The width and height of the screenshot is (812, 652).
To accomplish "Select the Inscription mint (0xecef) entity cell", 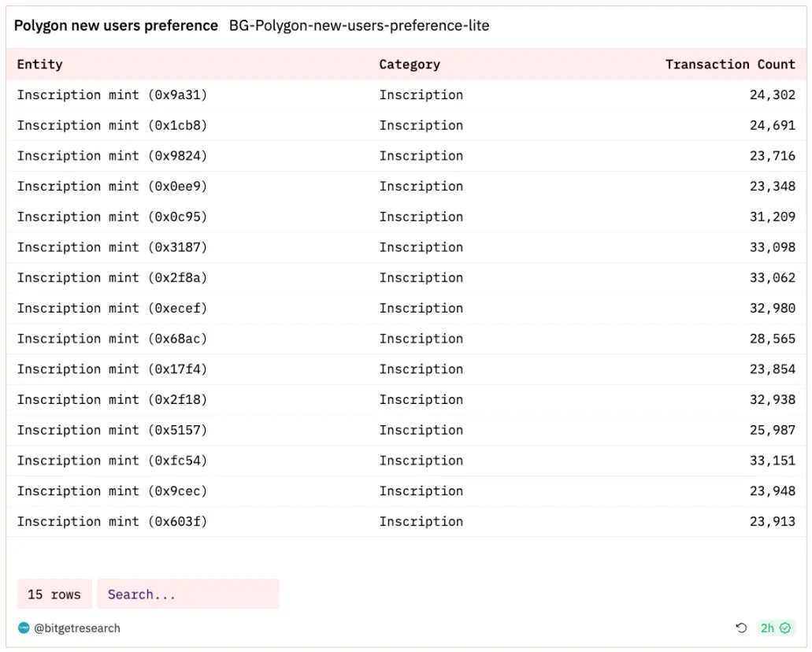I will [x=112, y=309].
